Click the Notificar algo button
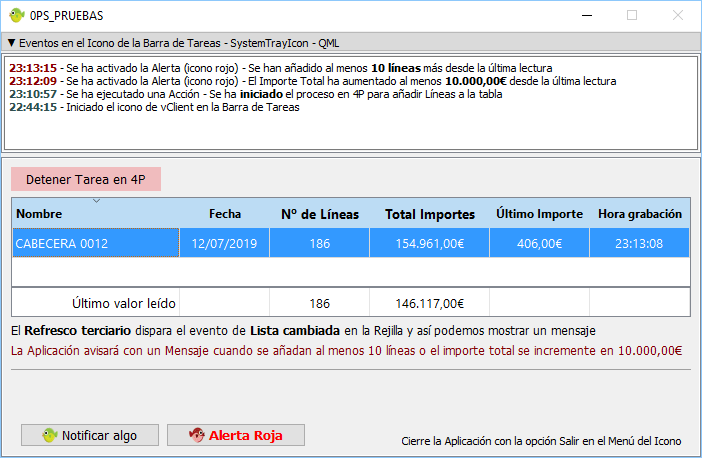 (90, 435)
